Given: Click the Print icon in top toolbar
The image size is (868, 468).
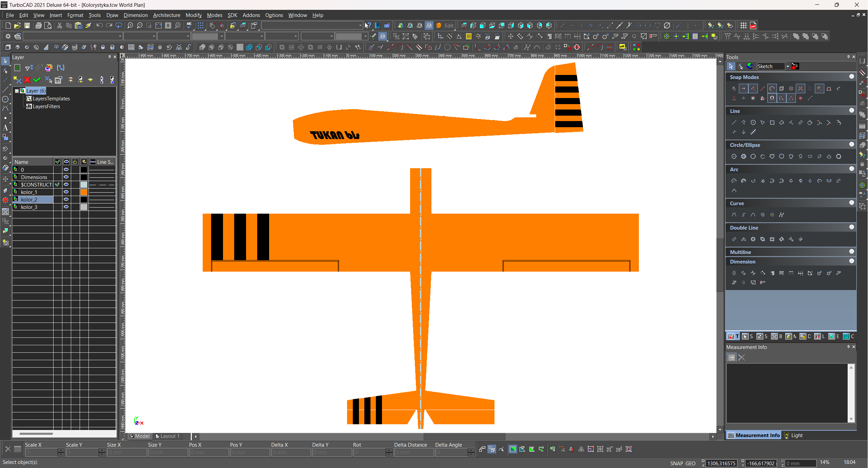Looking at the screenshot, I should pyautogui.click(x=39, y=25).
